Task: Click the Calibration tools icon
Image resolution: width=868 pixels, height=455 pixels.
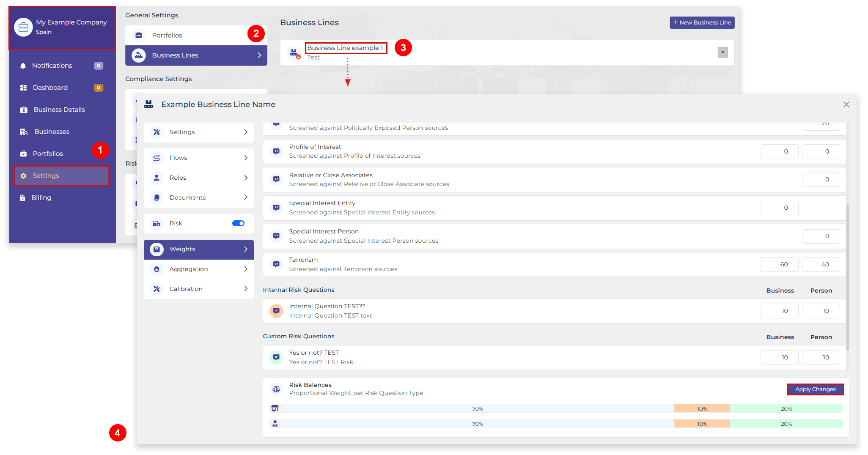Action: click(157, 289)
